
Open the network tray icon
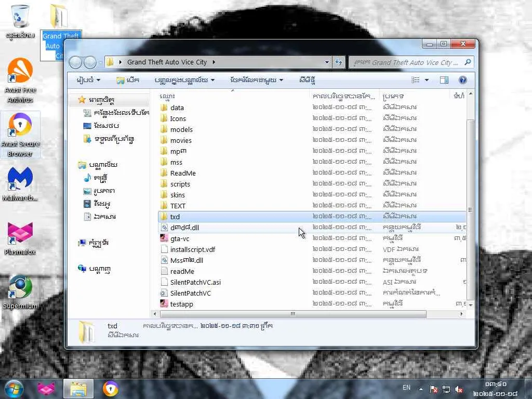coord(446,390)
